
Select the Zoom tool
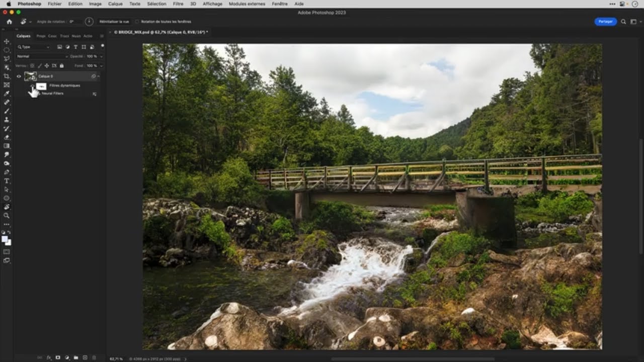pyautogui.click(x=7, y=215)
